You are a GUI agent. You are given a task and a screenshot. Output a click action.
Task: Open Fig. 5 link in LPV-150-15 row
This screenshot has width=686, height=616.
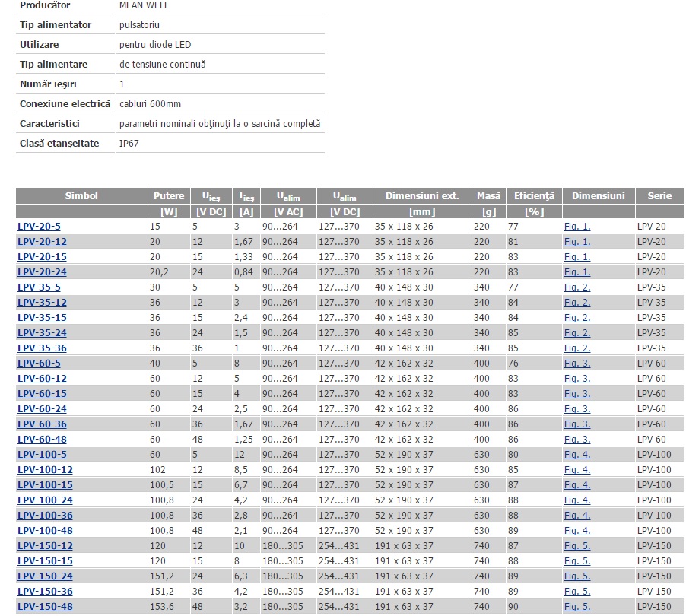576,561
